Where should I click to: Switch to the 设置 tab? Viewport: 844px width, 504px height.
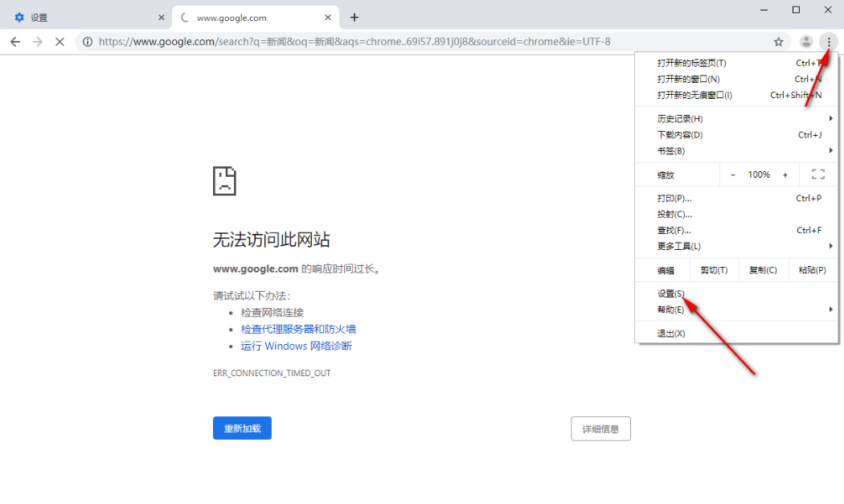coord(86,17)
